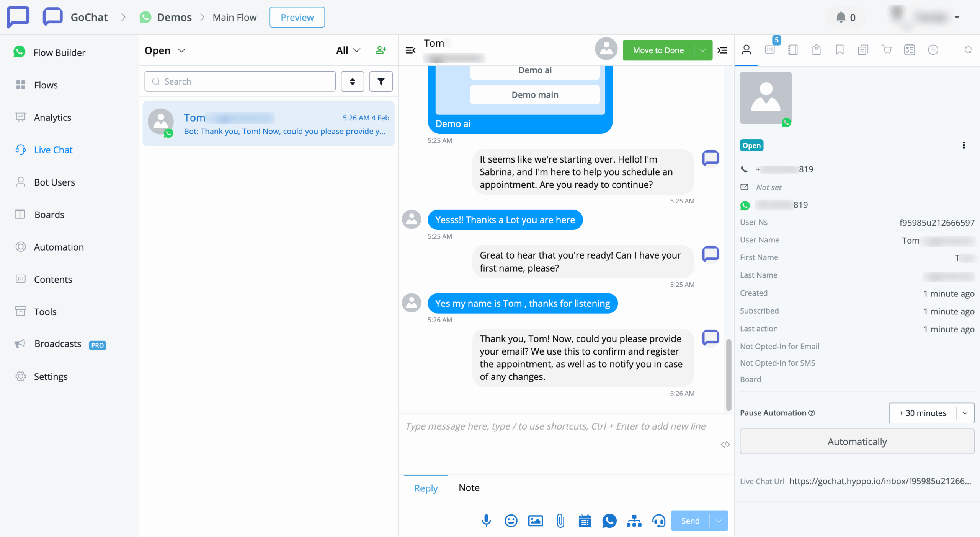980x537 pixels.
Task: Open the notifications bell
Action: pos(841,17)
